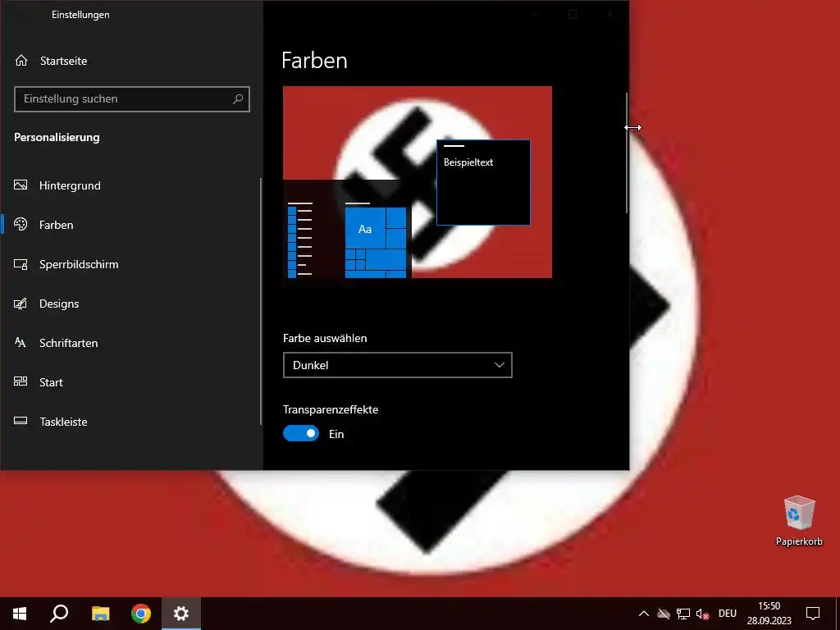The width and height of the screenshot is (840, 630).
Task: Click the muted volume tray icon
Action: [702, 614]
